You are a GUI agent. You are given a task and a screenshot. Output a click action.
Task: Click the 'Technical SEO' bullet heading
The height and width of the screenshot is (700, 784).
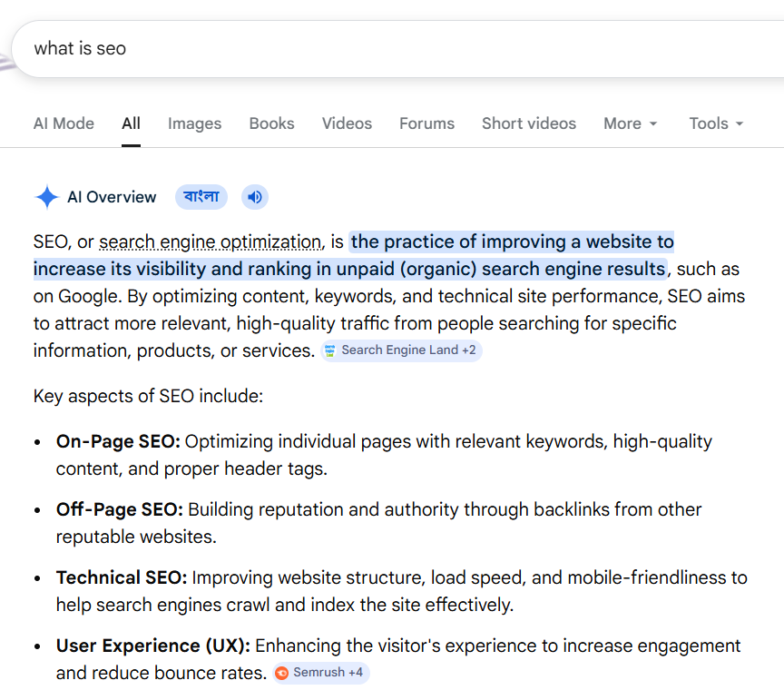122,578
